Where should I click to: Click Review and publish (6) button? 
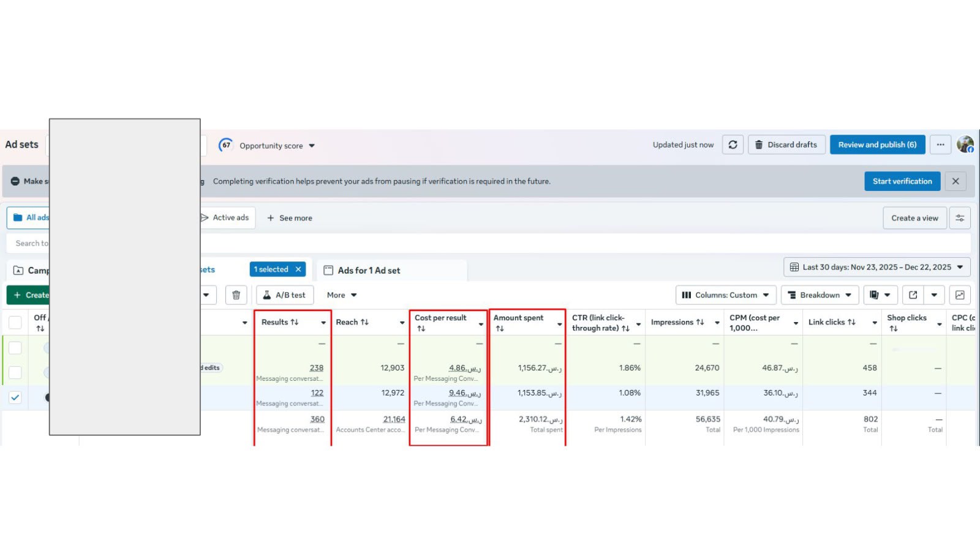click(877, 144)
